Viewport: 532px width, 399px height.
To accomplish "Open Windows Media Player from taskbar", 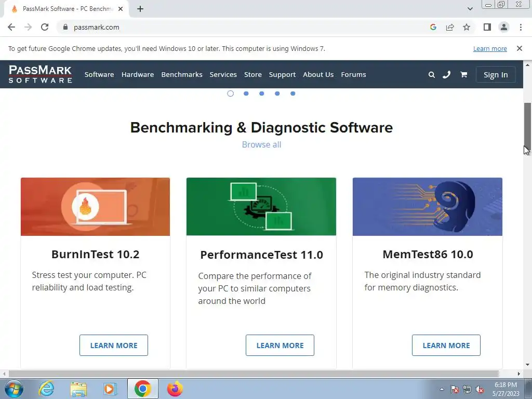I will (110, 389).
